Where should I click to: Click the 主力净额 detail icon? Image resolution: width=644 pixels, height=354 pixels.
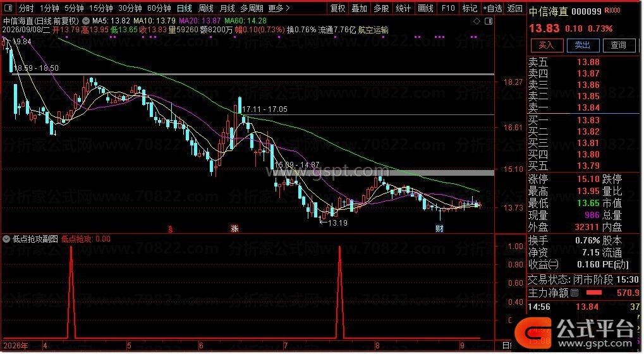[574, 293]
